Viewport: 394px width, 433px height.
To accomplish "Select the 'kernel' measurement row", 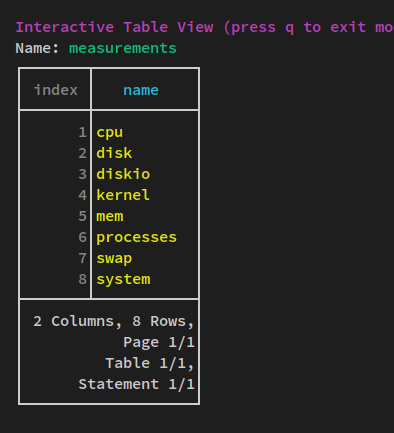I will tap(123, 195).
